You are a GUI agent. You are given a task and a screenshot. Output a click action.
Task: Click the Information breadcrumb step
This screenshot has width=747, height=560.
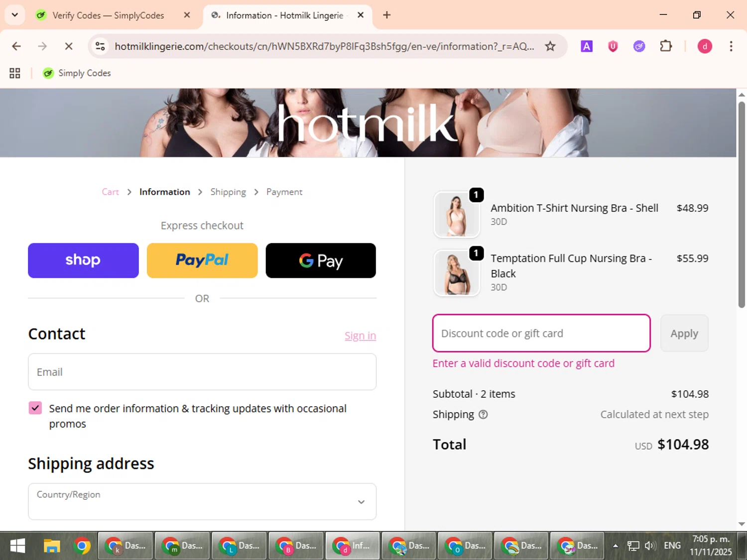pos(165,192)
